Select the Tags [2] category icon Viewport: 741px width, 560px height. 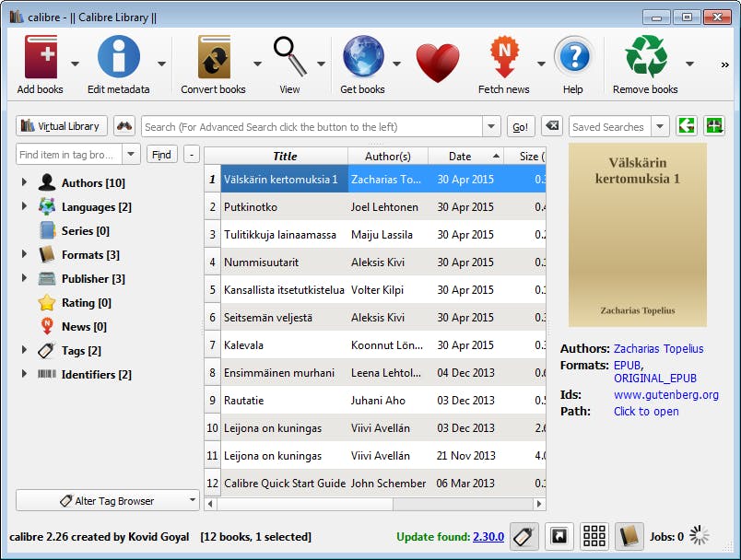(x=47, y=350)
